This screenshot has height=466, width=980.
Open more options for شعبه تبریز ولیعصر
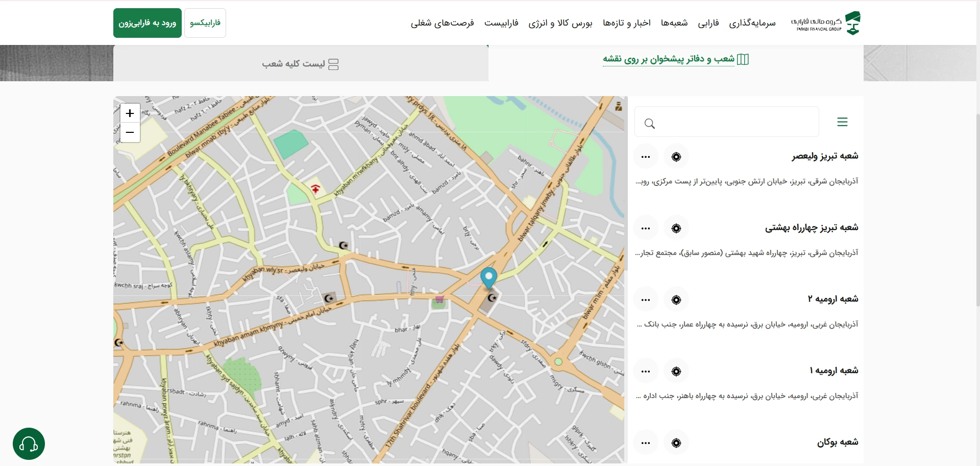pyautogui.click(x=646, y=156)
